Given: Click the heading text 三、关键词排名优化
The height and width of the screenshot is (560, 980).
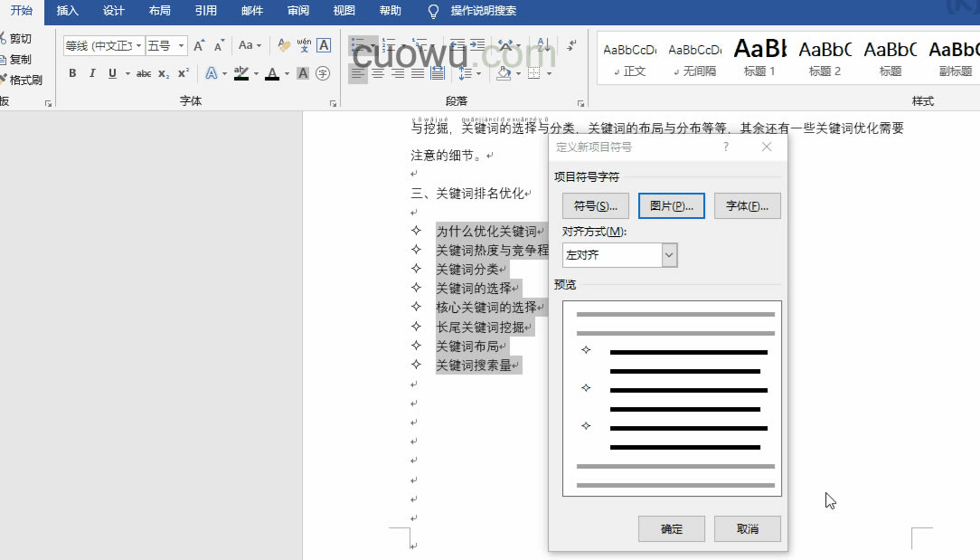Looking at the screenshot, I should click(466, 194).
